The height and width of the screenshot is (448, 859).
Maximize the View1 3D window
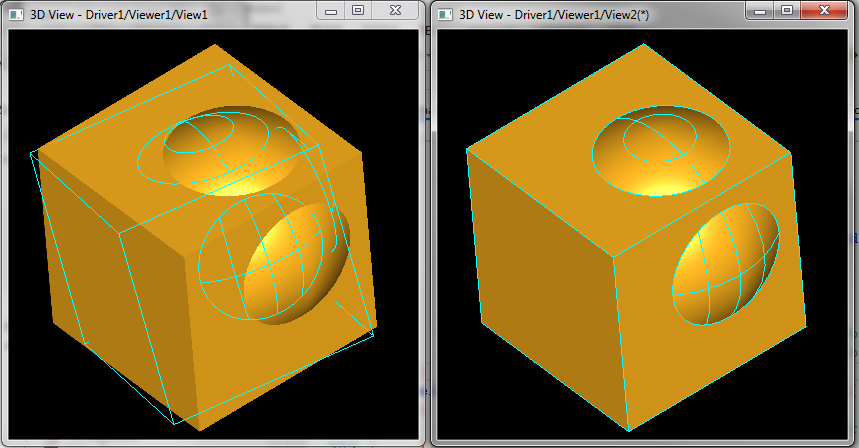358,10
